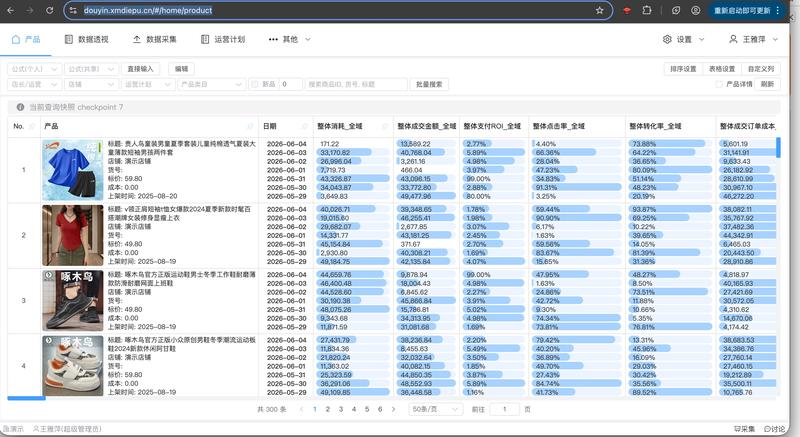Click the info icon before 当前查询快照
The height and width of the screenshot is (437, 800).
[20, 107]
